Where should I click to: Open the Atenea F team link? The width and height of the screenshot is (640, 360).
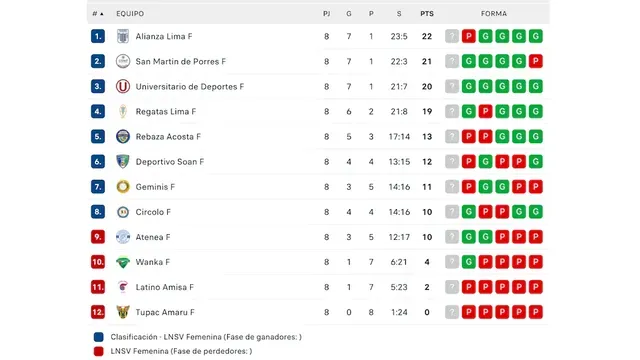pos(153,237)
